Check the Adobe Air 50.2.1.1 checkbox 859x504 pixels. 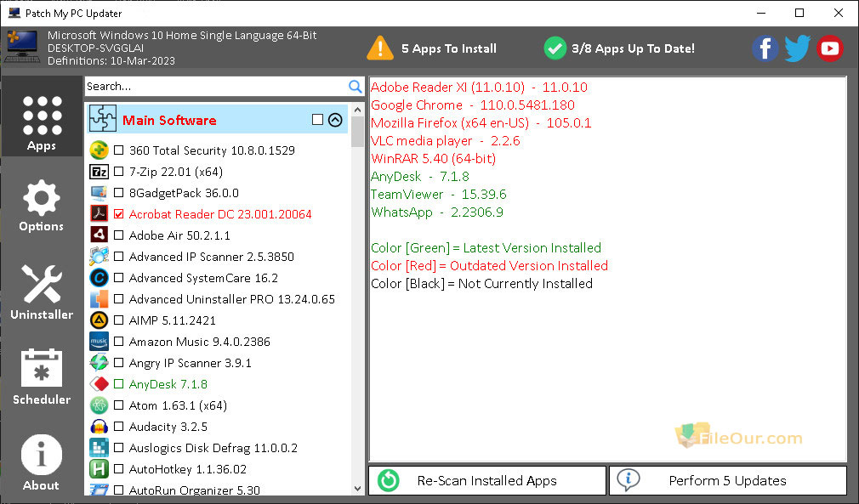tap(118, 235)
